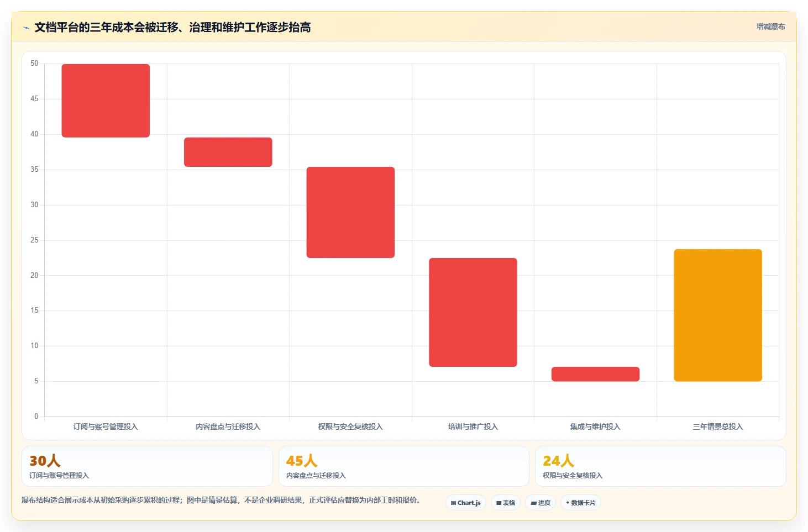
Task: Click x-axis label 内容盘点与迁移投入
Action: pos(228,426)
